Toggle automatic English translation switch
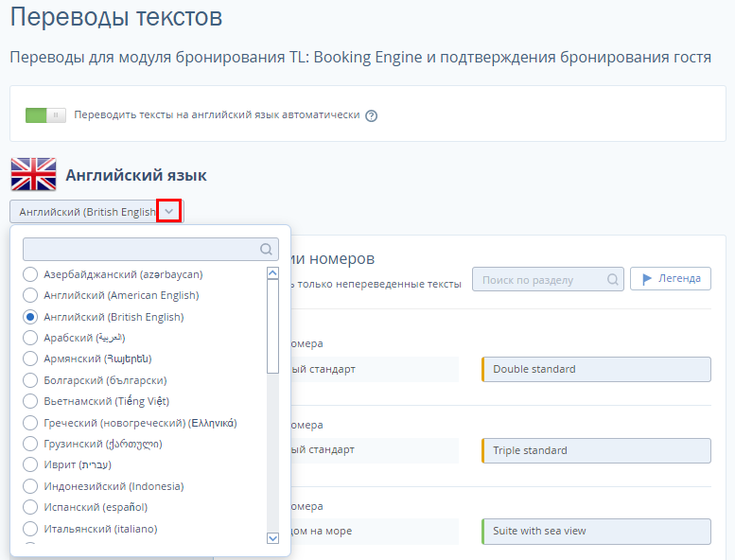 (x=46, y=115)
